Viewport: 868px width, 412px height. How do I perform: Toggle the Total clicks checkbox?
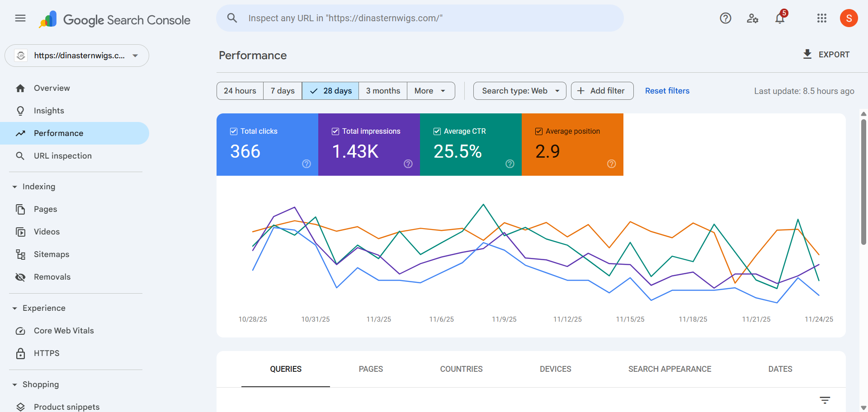234,131
